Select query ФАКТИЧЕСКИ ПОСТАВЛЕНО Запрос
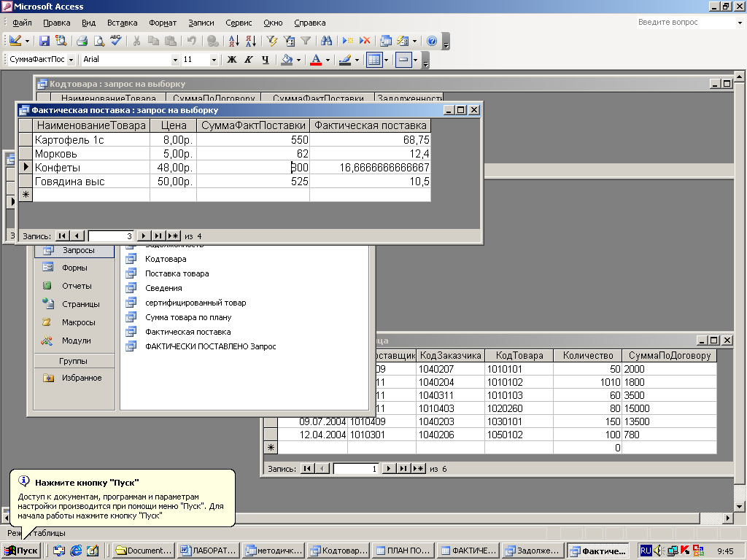This screenshot has height=560, width=747. 210,346
